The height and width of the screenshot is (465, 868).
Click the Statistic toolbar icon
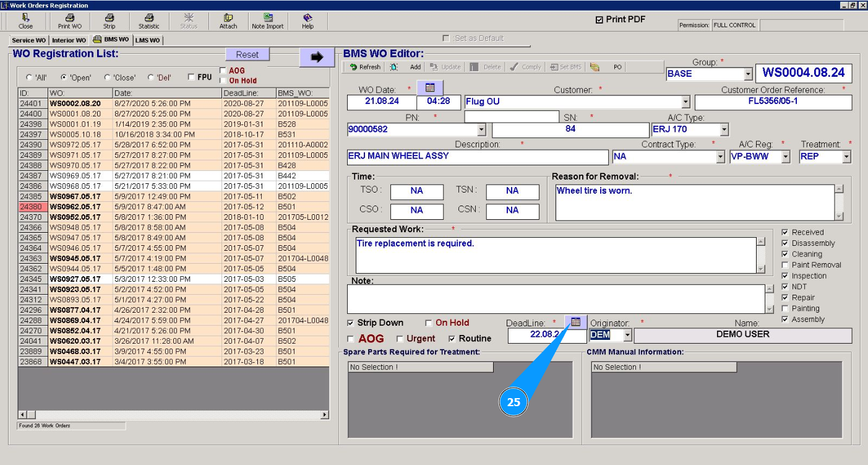coord(148,21)
